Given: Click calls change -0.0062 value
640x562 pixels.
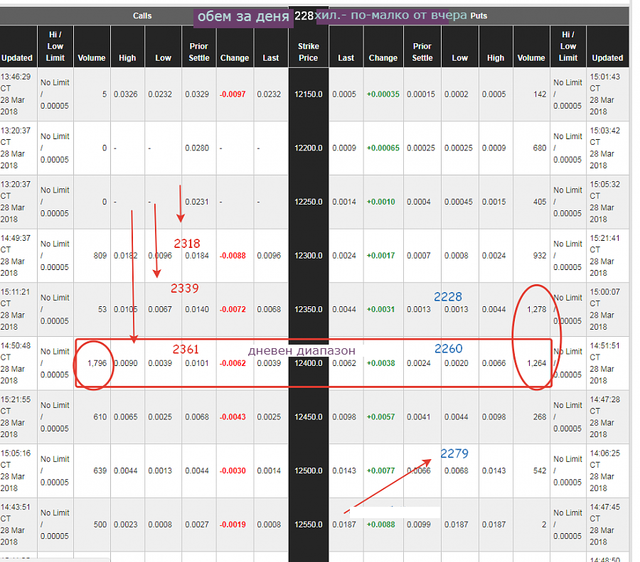Looking at the screenshot, I should 233,363.
